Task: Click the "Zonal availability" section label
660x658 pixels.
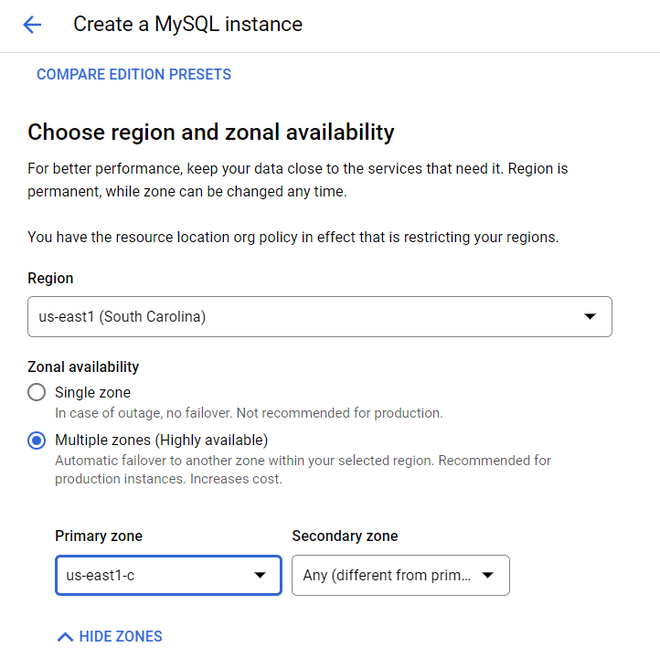Action: pos(83,367)
